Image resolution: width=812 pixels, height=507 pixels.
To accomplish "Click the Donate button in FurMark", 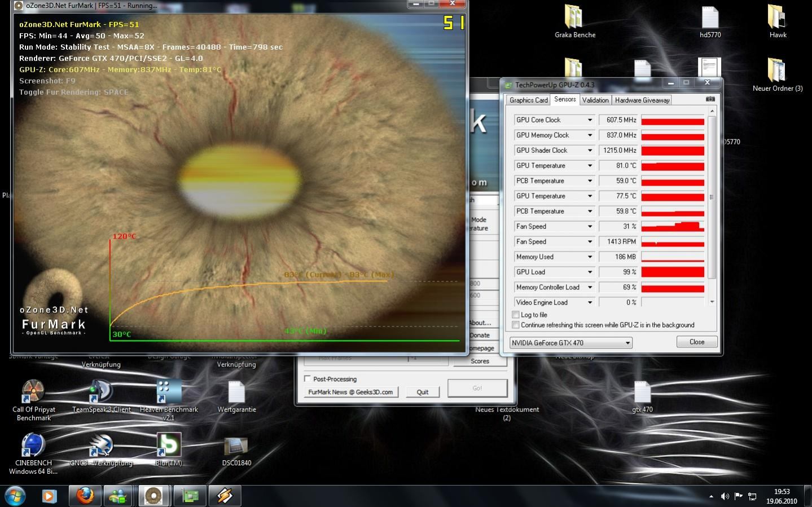I will 480,335.
